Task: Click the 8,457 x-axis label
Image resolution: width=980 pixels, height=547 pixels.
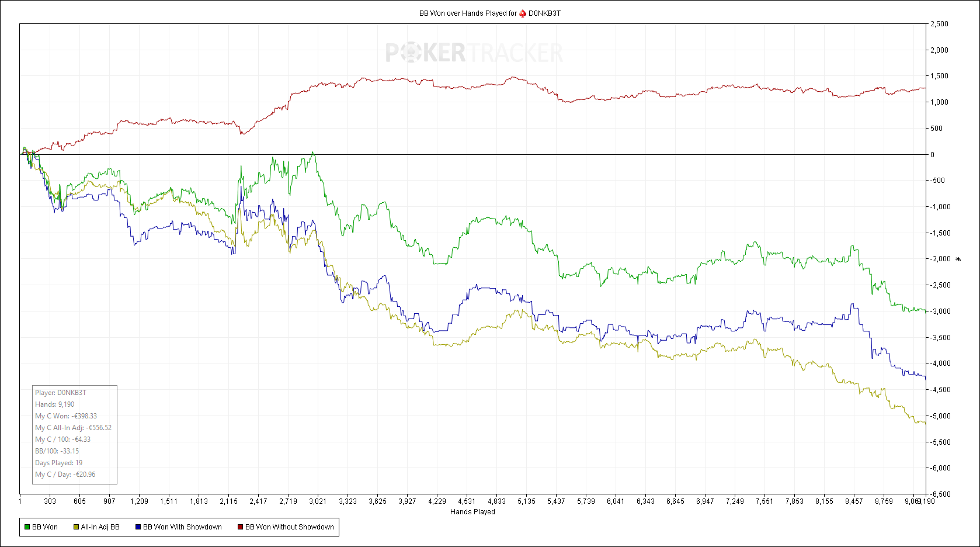Action: click(854, 501)
